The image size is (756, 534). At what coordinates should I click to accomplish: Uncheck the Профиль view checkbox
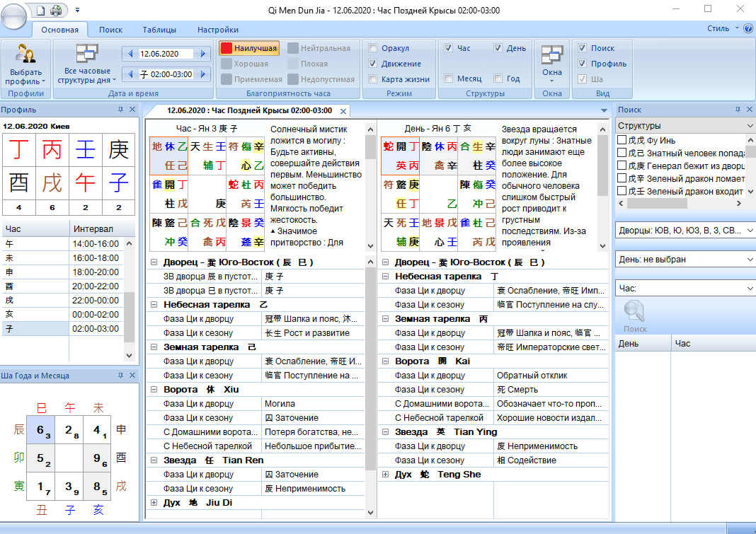click(583, 63)
